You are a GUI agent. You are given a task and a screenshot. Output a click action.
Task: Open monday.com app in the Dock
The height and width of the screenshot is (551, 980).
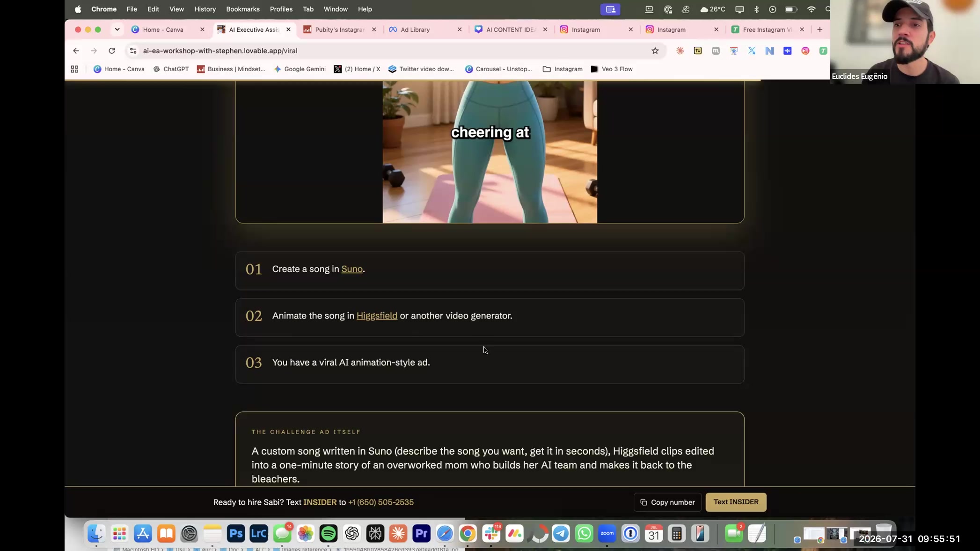coord(514,534)
